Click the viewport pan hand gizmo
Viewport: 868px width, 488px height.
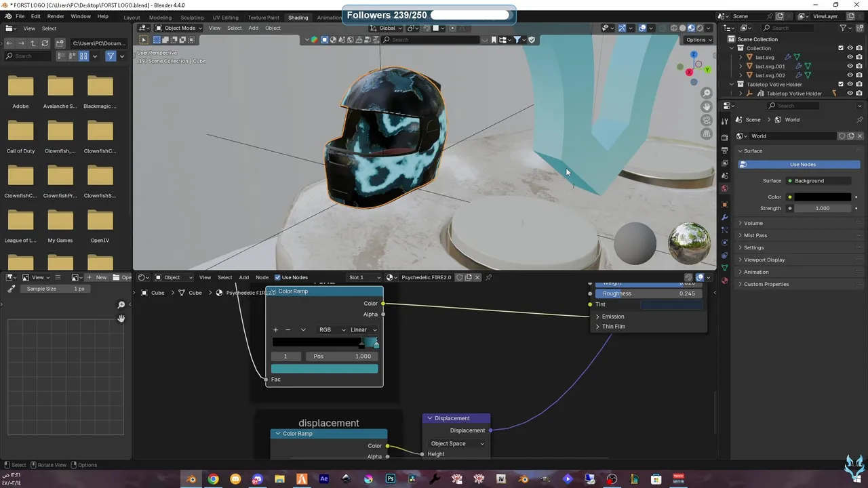(x=707, y=107)
